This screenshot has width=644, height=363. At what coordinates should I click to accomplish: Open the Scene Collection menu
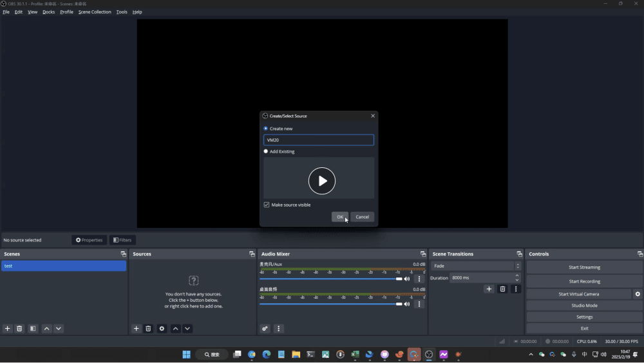[x=95, y=12]
